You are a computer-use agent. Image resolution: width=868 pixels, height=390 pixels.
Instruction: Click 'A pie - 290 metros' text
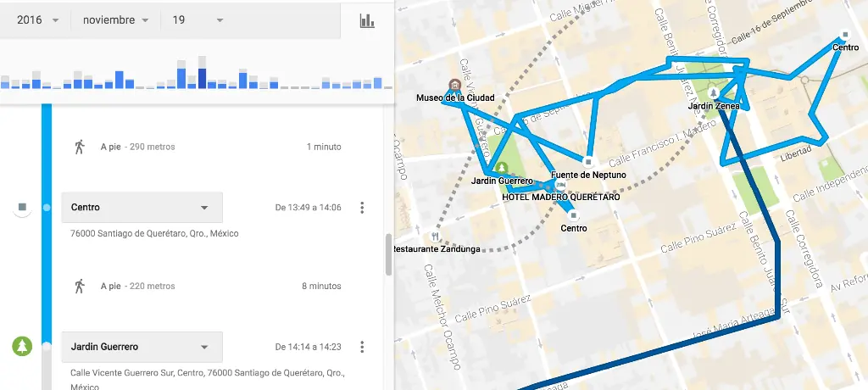coord(138,147)
